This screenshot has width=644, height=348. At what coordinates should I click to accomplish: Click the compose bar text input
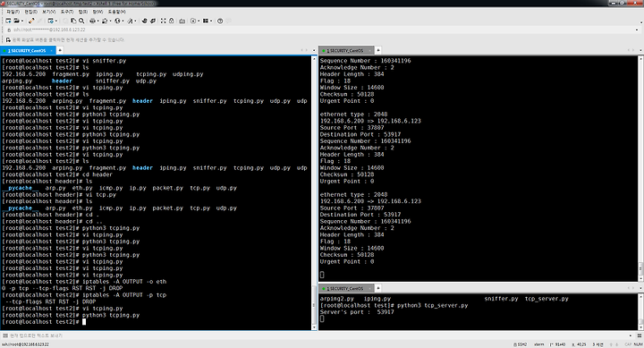[320, 335]
